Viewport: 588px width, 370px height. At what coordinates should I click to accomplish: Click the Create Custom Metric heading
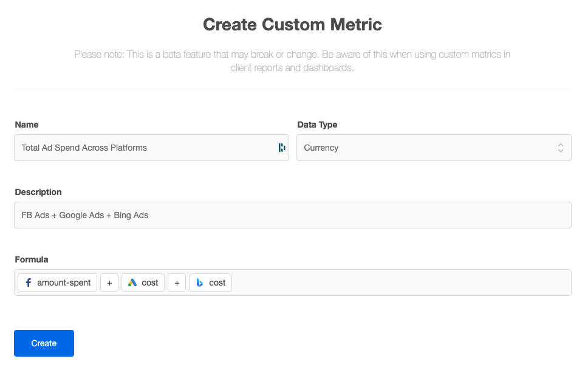(292, 24)
